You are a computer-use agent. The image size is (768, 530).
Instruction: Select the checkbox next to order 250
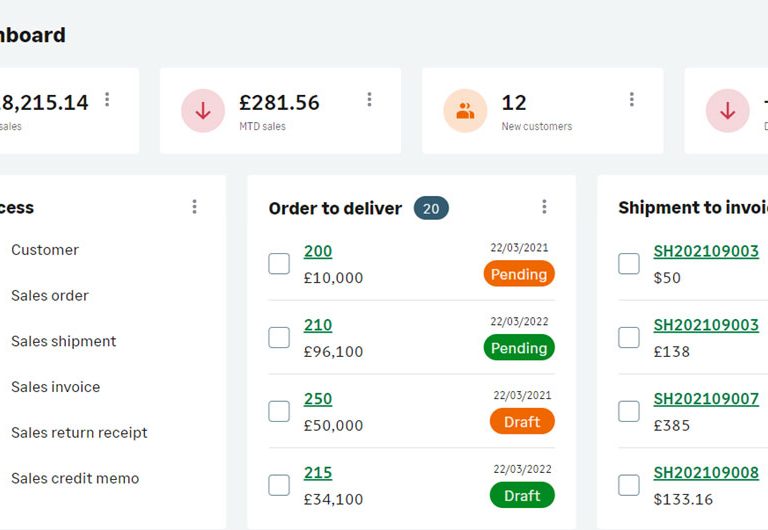(279, 411)
